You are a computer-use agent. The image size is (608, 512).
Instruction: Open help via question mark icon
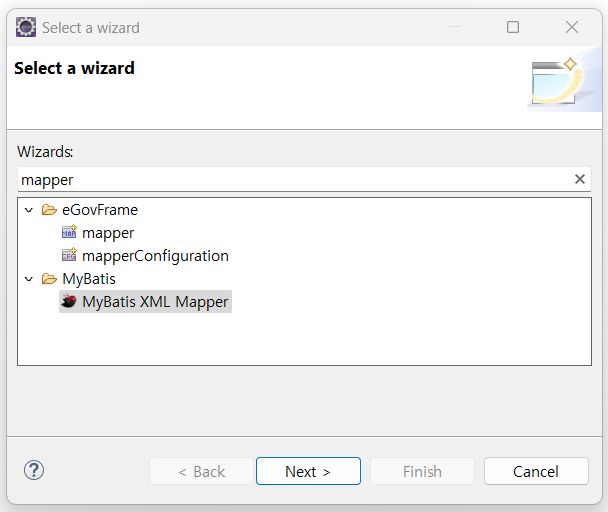click(x=34, y=470)
